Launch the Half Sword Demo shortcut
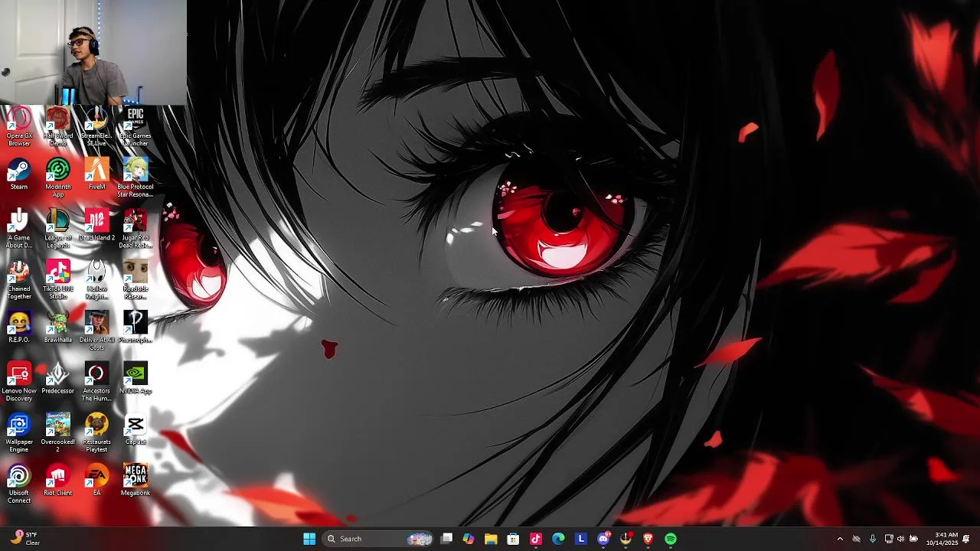The width and height of the screenshot is (980, 551). [x=58, y=127]
